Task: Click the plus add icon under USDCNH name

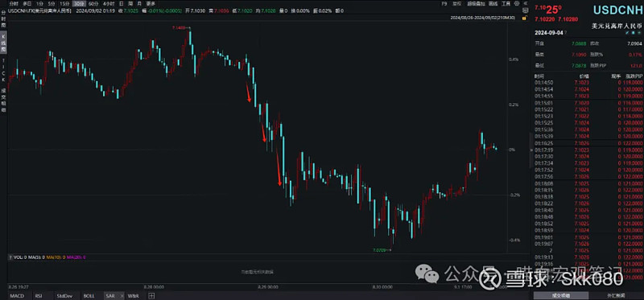Action: point(639,32)
